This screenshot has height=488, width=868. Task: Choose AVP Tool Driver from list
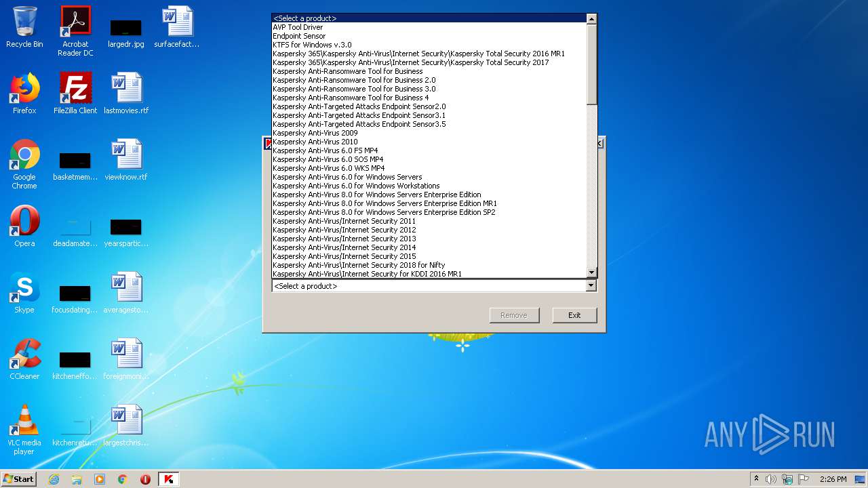coord(429,27)
